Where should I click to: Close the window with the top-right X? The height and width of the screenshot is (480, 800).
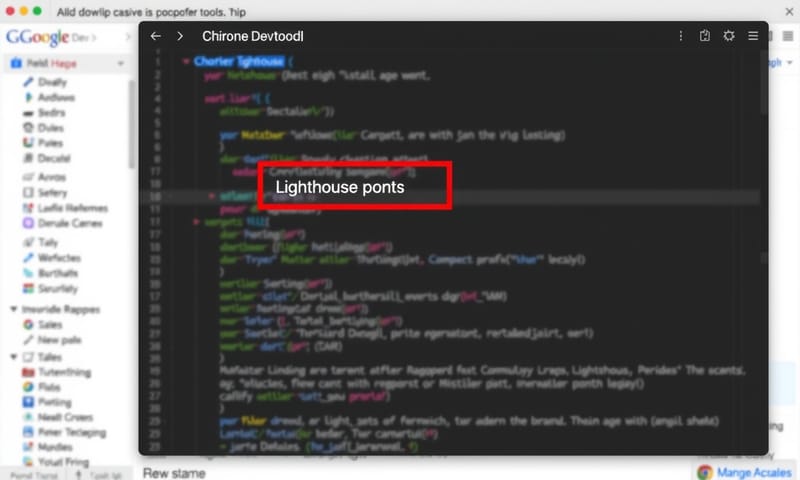point(789,11)
